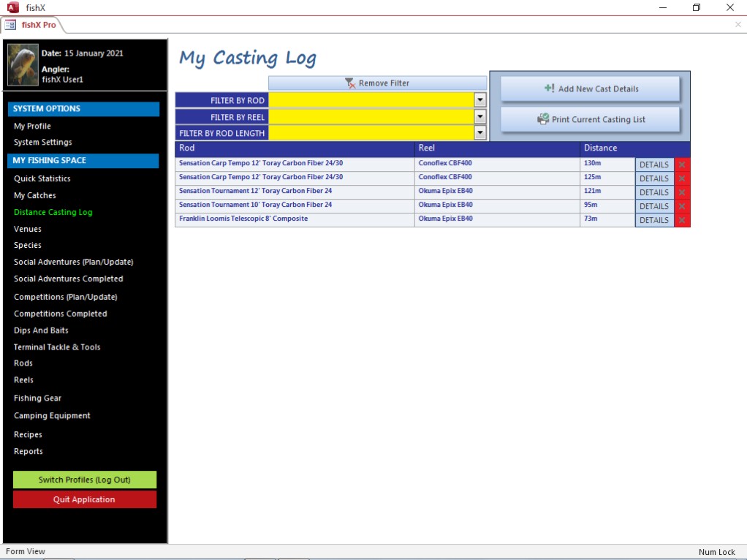Open DETAILS for the 130m cast
Viewport: 747px width, 560px height.
pyautogui.click(x=654, y=165)
